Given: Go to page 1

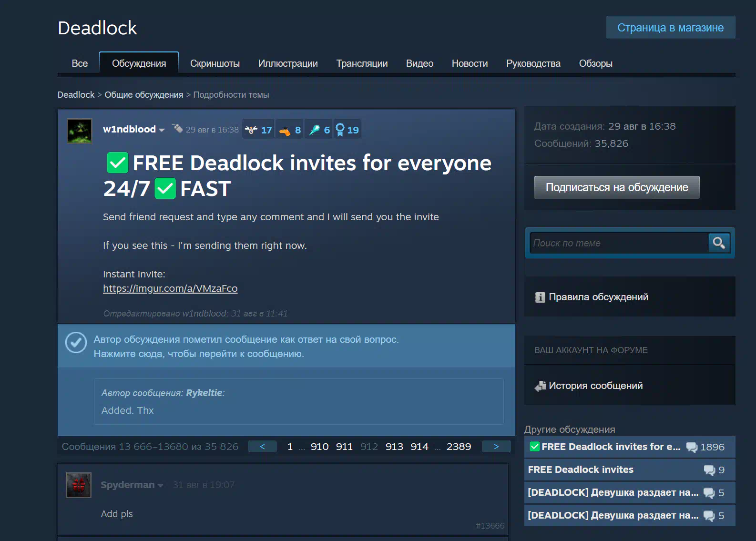Looking at the screenshot, I should point(290,447).
